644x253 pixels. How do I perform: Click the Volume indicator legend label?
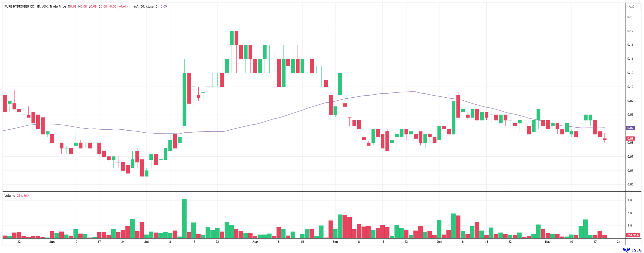(x=10, y=196)
